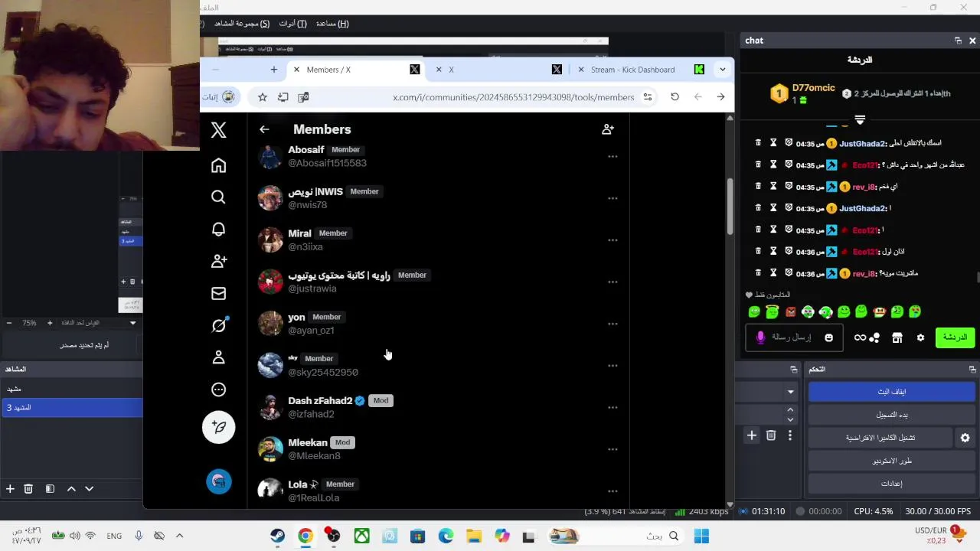Open X profile icon in sidebar
The image size is (980, 551).
pos(219,357)
